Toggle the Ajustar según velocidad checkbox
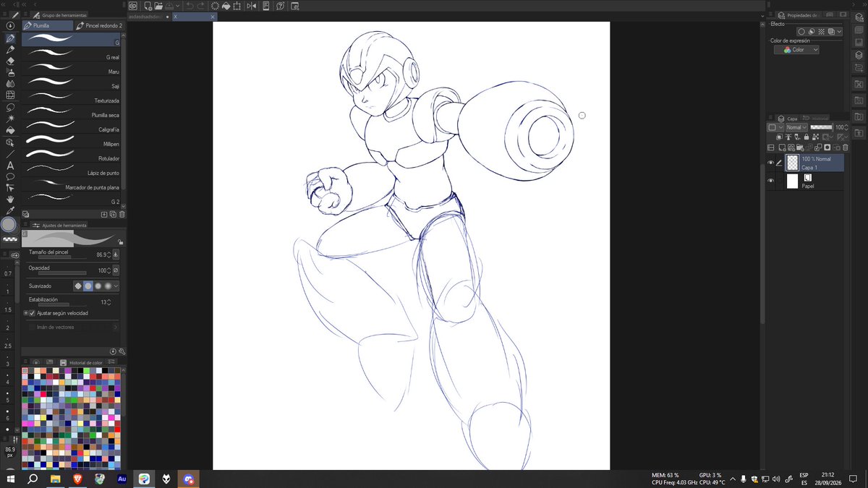This screenshot has height=488, width=868. [x=33, y=313]
